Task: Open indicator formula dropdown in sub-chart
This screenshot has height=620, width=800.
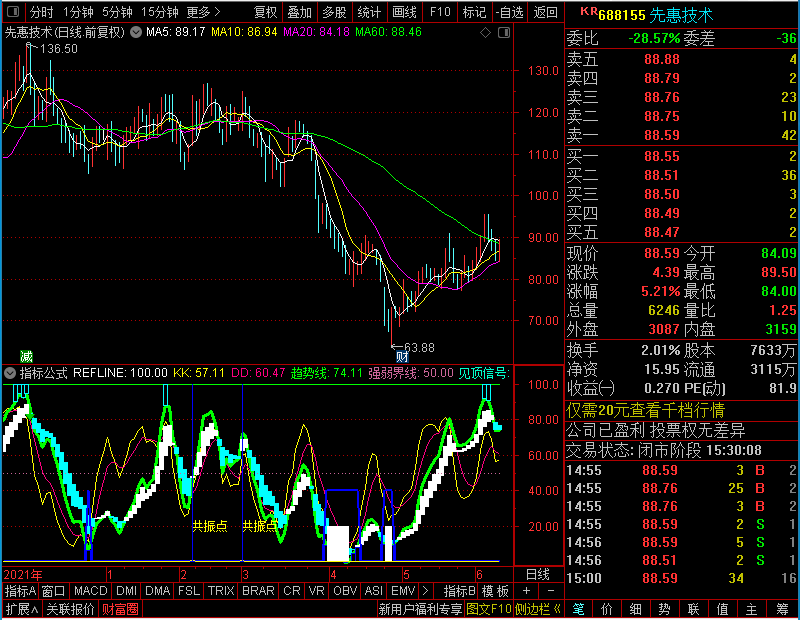Action: 10,373
